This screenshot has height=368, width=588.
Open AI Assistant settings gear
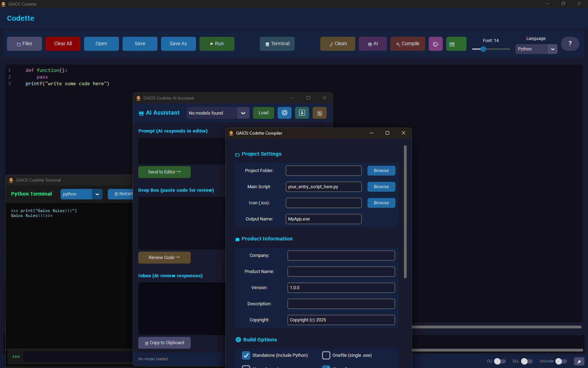click(x=284, y=113)
